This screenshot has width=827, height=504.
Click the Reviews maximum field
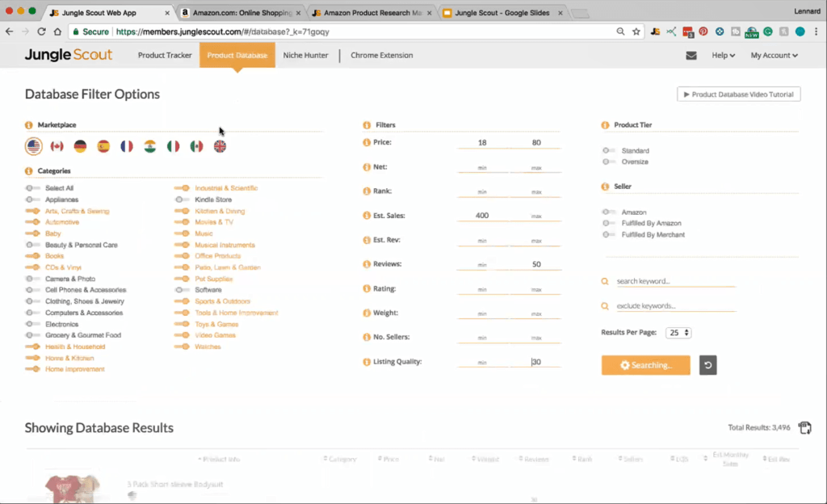click(x=536, y=264)
